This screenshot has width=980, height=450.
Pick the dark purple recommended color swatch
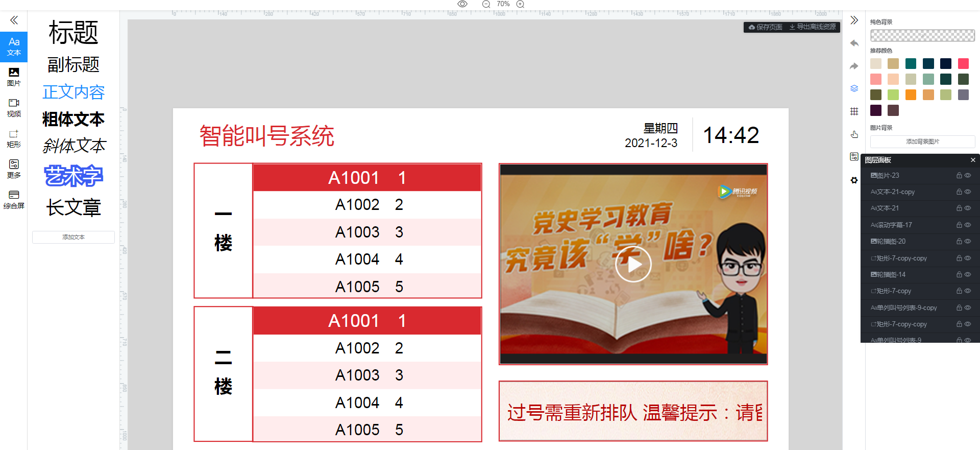pos(876,110)
